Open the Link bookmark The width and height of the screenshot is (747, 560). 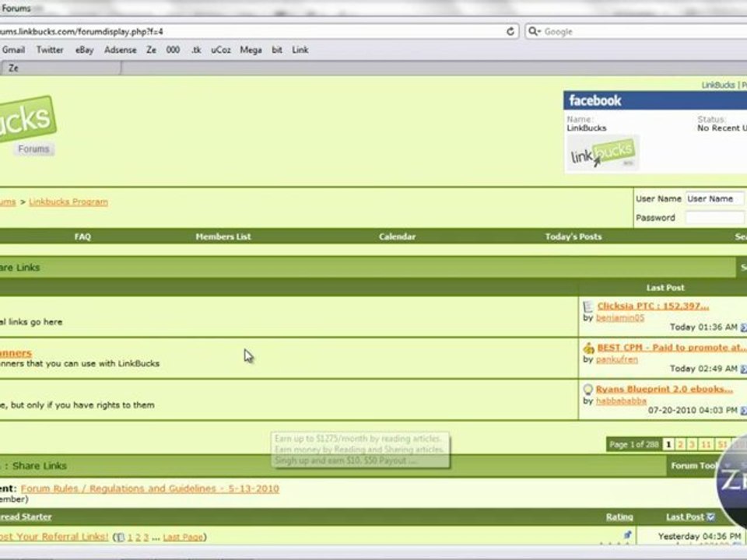pyautogui.click(x=300, y=50)
